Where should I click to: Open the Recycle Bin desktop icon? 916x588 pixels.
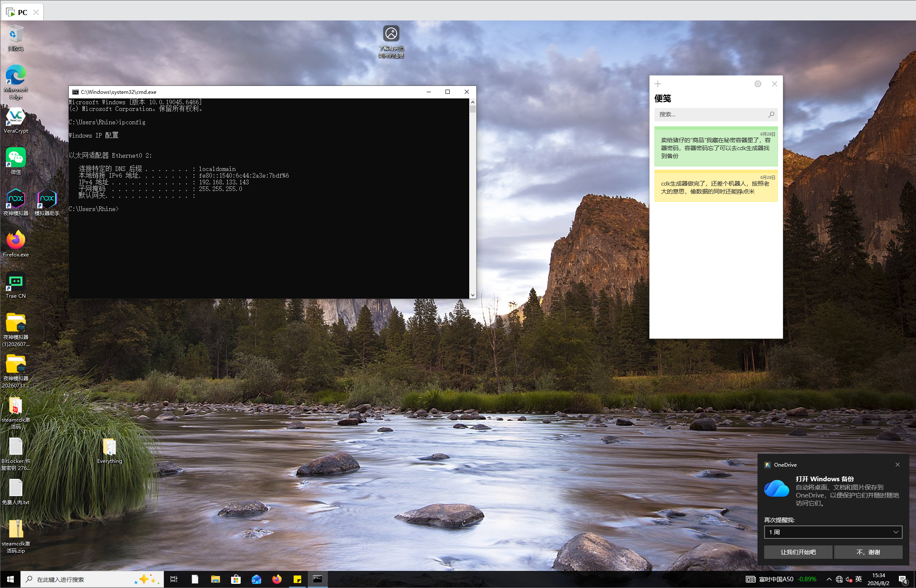pyautogui.click(x=16, y=38)
